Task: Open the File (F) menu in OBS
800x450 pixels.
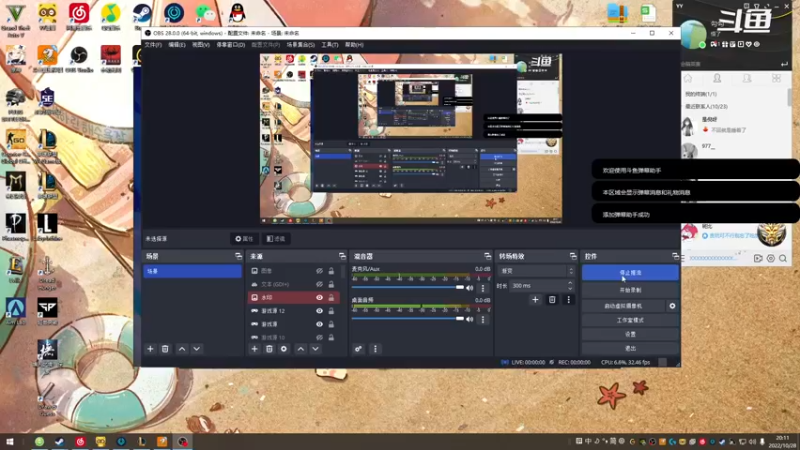Action: click(x=153, y=45)
